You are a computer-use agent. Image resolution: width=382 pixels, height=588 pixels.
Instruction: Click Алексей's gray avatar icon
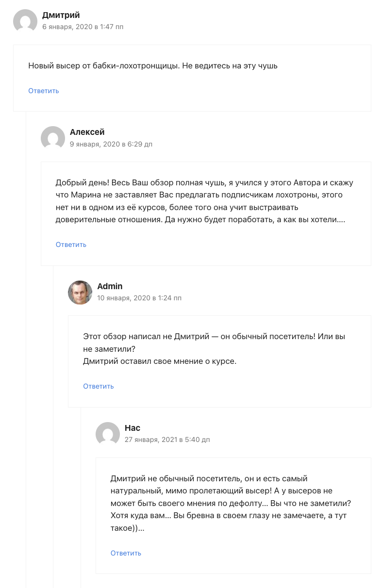(x=53, y=138)
